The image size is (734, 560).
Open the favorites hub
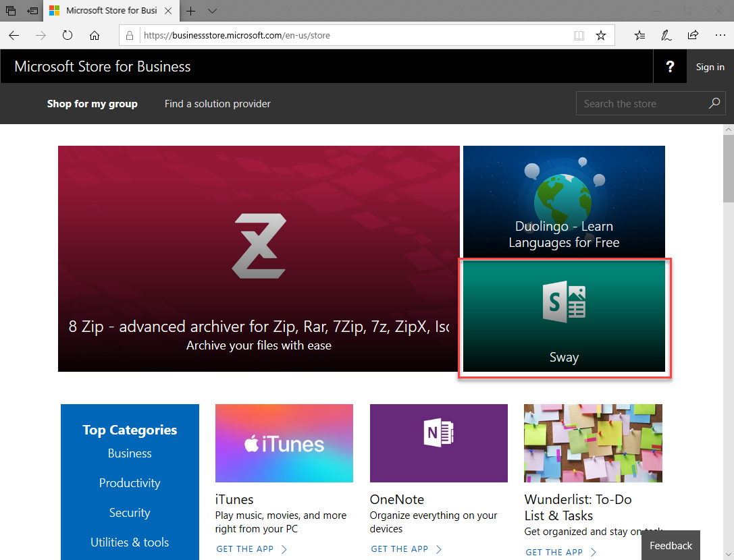(x=639, y=35)
